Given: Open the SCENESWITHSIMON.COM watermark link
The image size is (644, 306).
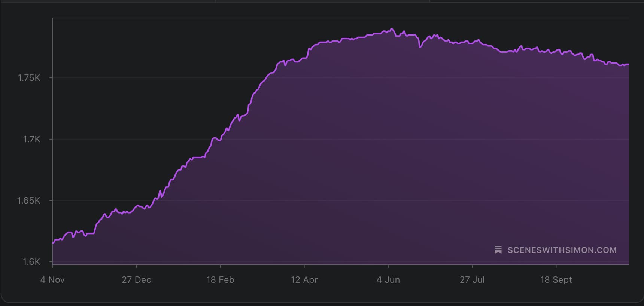Looking at the screenshot, I should coord(562,250).
